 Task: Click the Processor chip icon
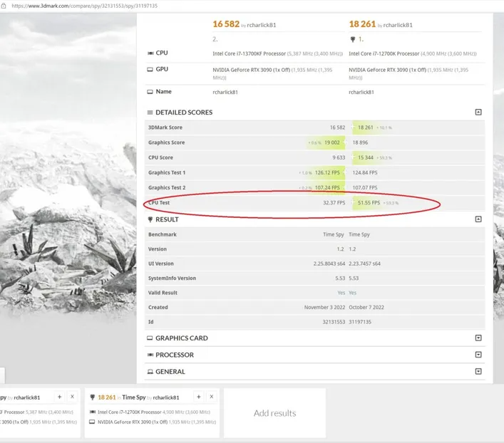tap(150, 355)
